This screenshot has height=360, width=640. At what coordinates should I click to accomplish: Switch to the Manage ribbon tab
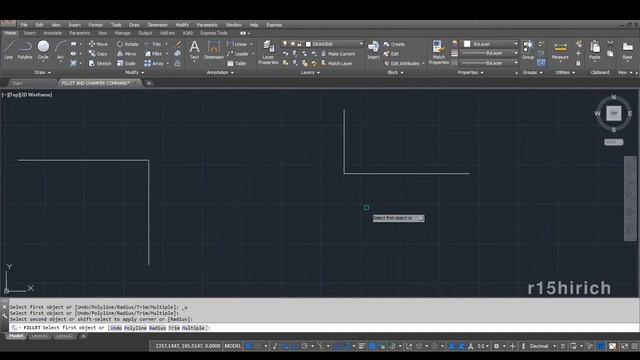coord(122,33)
